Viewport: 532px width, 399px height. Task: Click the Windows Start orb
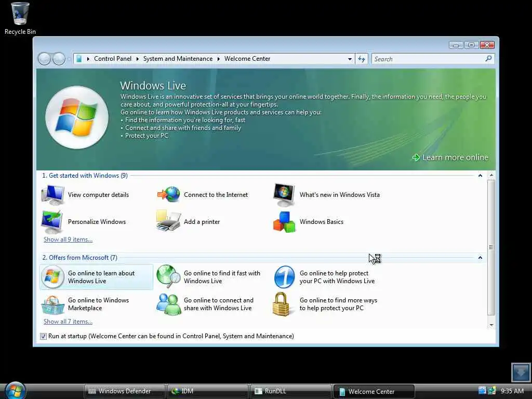(15, 390)
